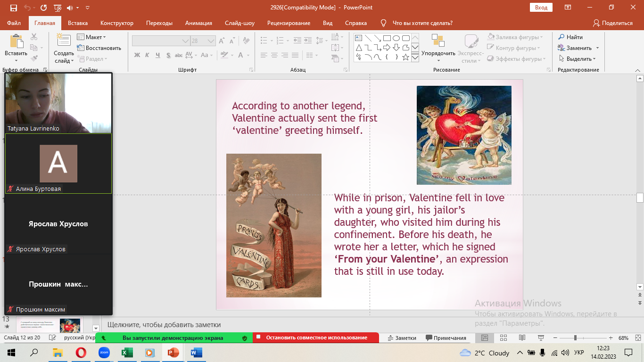Open Zoom from the Windows taskbar
644x362 pixels.
pyautogui.click(x=104, y=353)
